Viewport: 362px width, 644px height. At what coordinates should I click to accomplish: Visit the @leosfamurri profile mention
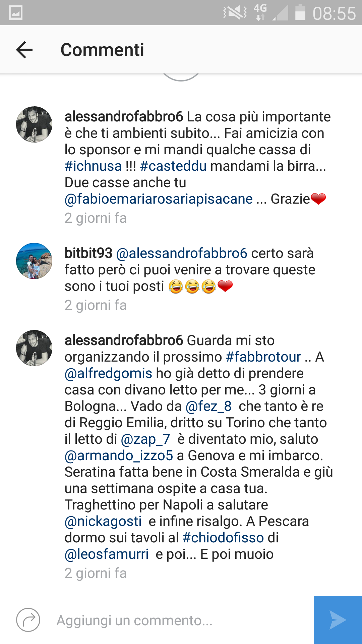(x=107, y=554)
